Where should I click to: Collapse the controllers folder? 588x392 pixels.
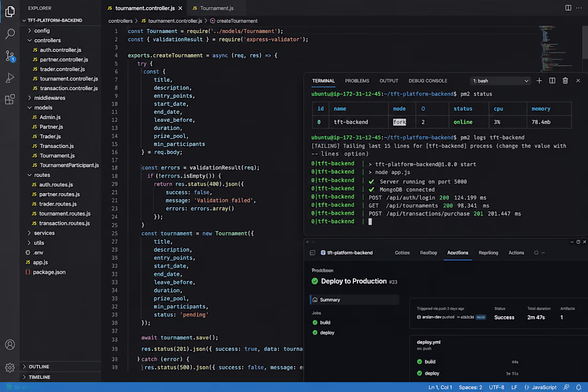47,40
